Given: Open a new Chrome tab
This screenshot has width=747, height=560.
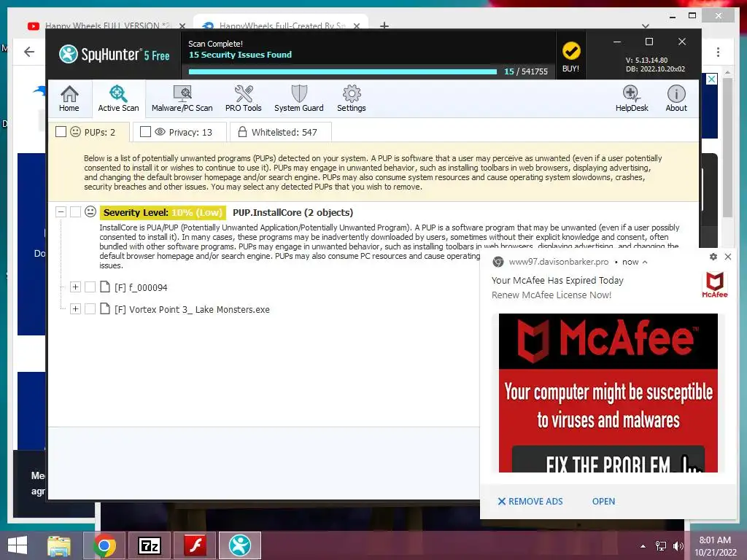Looking at the screenshot, I should [384, 26].
